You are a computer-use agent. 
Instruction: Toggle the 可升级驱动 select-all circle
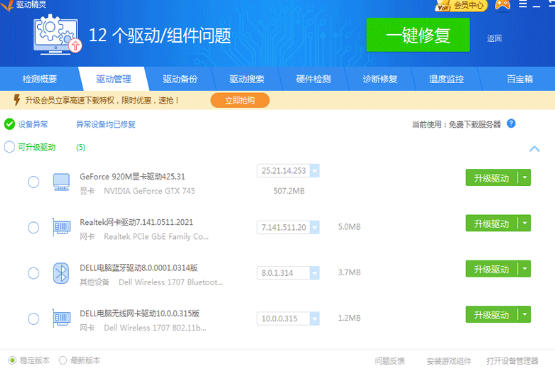click(x=9, y=147)
